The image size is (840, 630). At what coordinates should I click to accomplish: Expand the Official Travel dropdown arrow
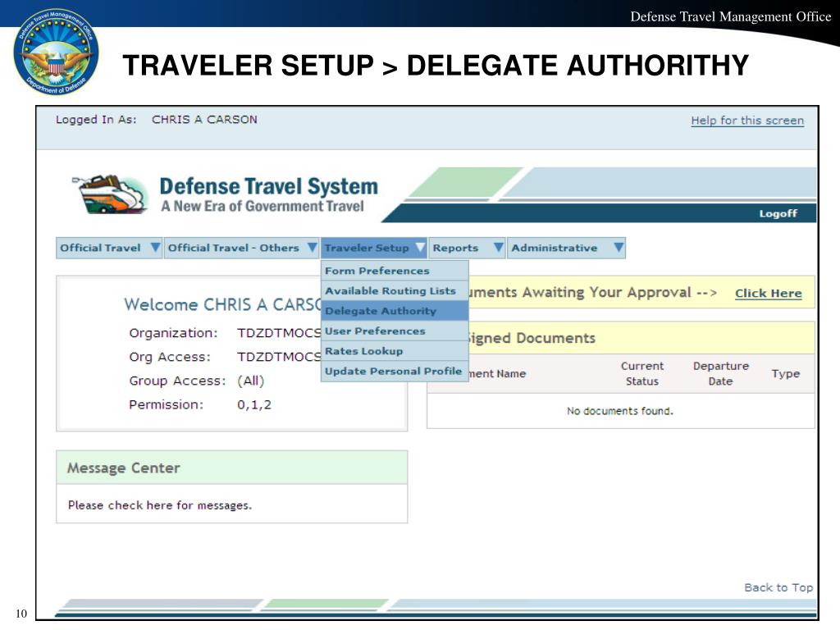click(155, 248)
